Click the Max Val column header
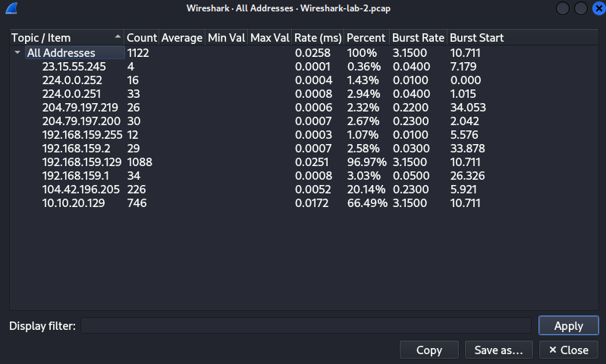 [x=269, y=37]
